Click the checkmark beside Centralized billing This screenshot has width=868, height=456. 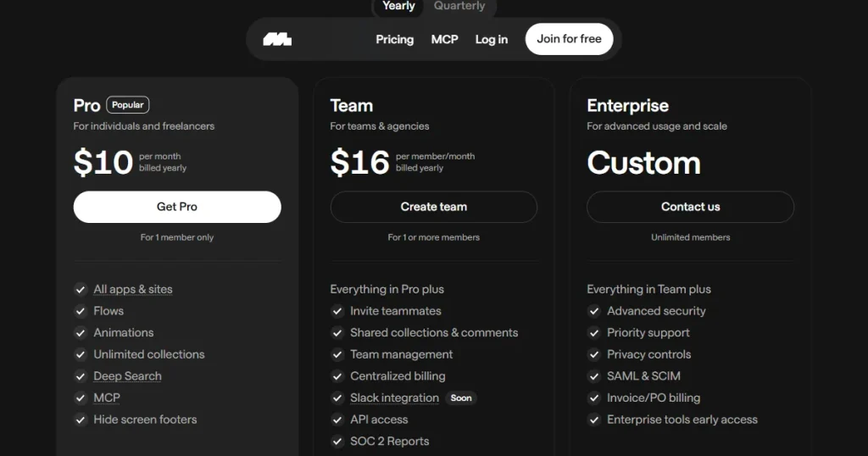click(x=337, y=376)
